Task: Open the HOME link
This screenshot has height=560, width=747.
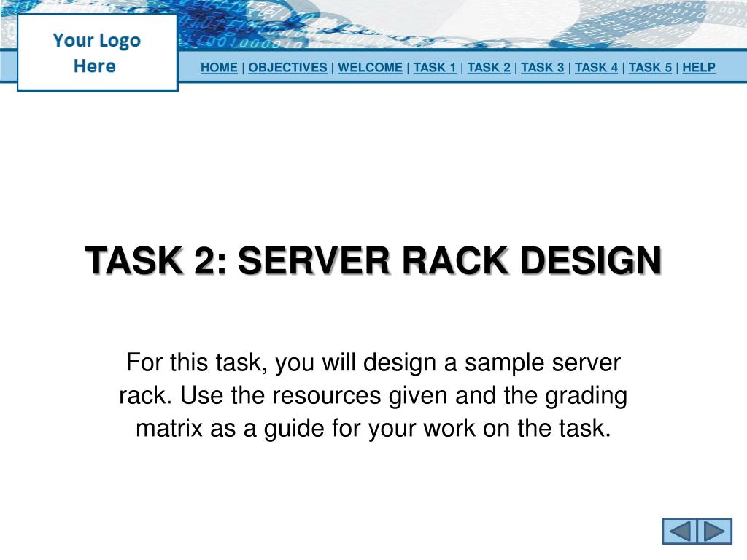Action: [219, 68]
